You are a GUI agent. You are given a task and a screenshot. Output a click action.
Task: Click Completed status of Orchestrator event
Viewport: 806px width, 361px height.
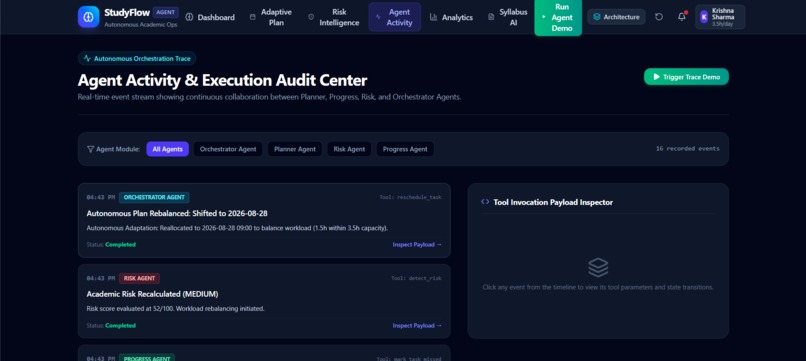coord(120,245)
